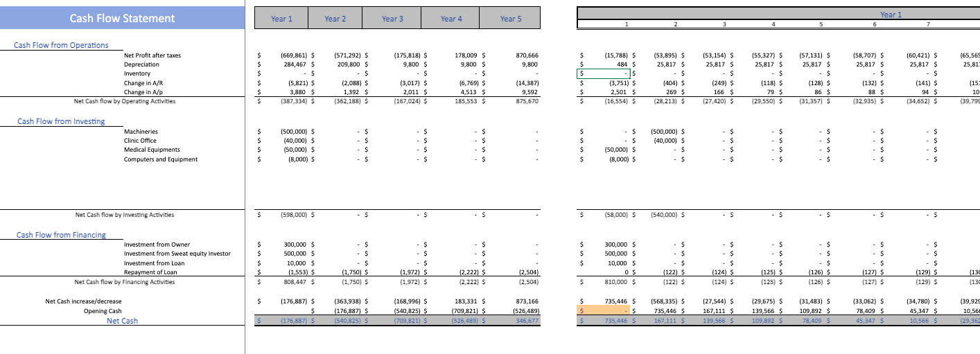Screen dimensions: 980x354
Task: Click Net Cash flow by Investing Activities label
Action: click(x=125, y=215)
